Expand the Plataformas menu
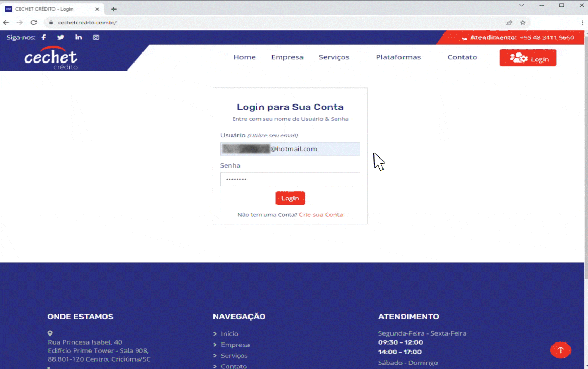 (x=398, y=57)
